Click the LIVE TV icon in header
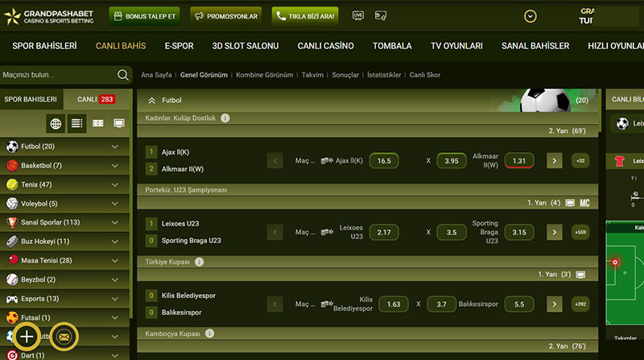 [357, 15]
